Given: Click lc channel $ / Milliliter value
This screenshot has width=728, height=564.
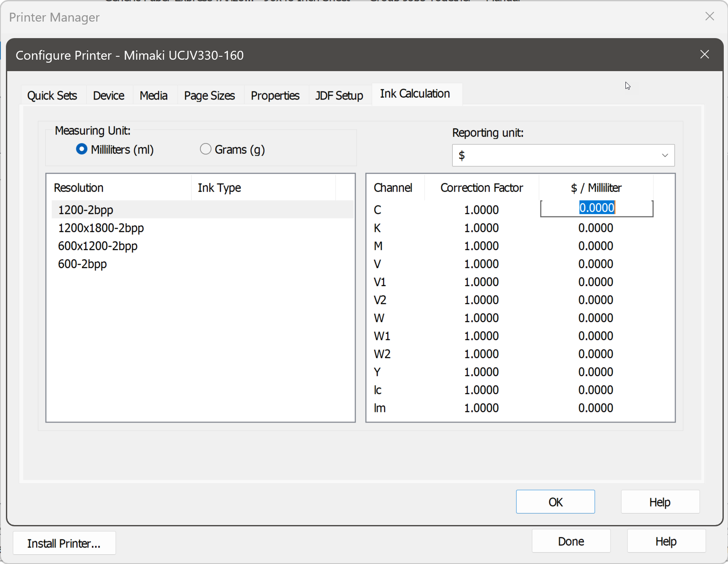Looking at the screenshot, I should [x=596, y=390].
